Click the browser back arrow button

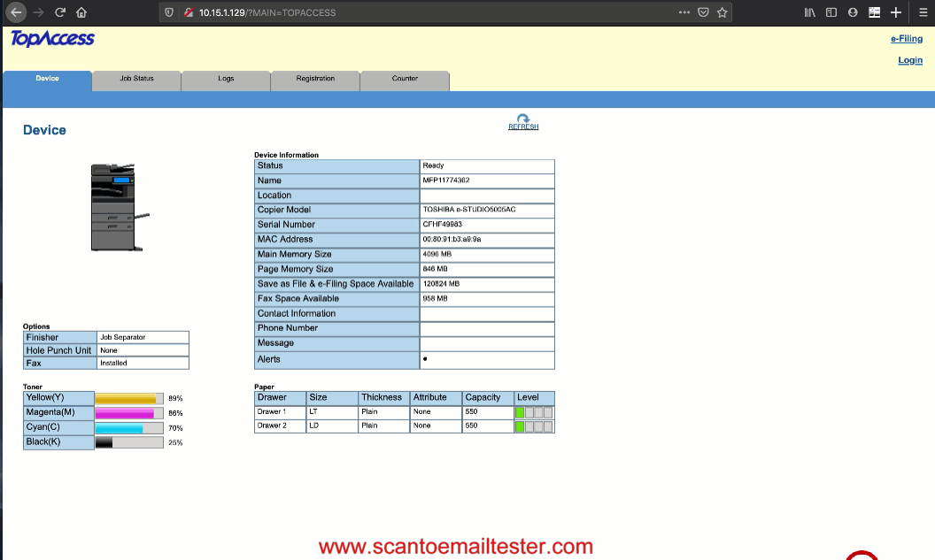point(16,12)
